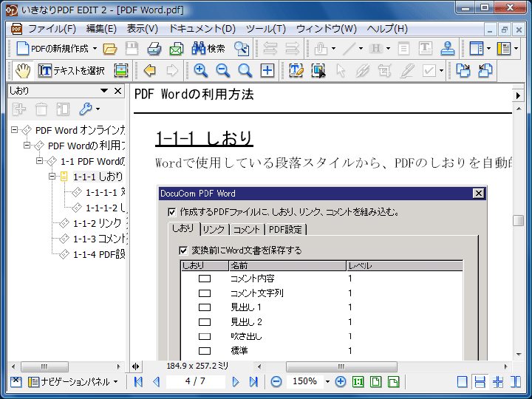Select continuous page layout icon

pos(480,382)
